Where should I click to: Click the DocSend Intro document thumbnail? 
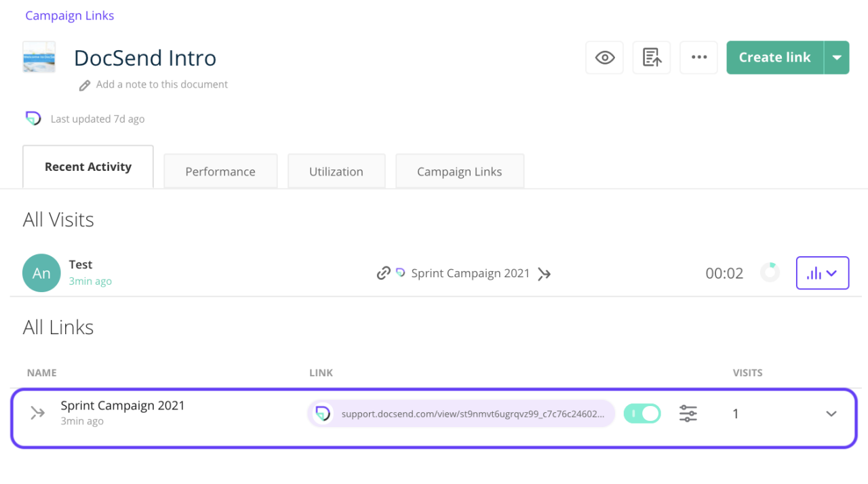coord(39,57)
